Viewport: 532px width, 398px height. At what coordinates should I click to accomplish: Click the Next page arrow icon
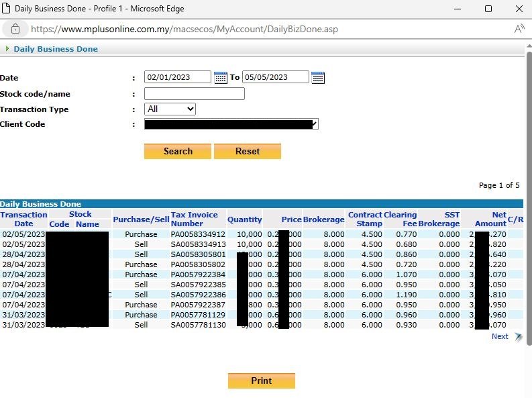518,336
